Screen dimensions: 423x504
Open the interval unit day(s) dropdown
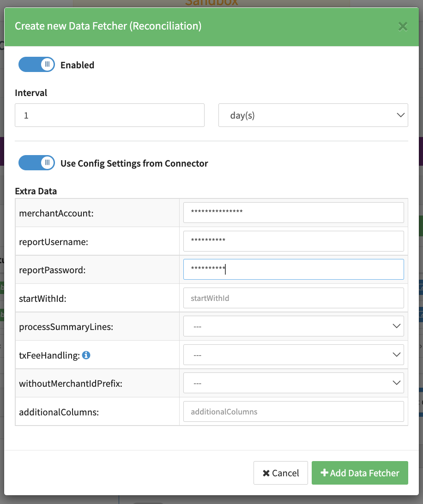click(313, 115)
